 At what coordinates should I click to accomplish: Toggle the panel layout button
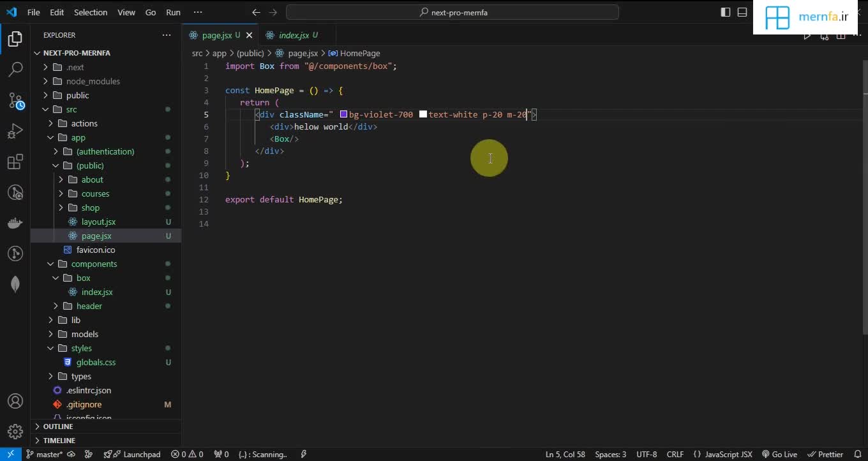(x=742, y=12)
